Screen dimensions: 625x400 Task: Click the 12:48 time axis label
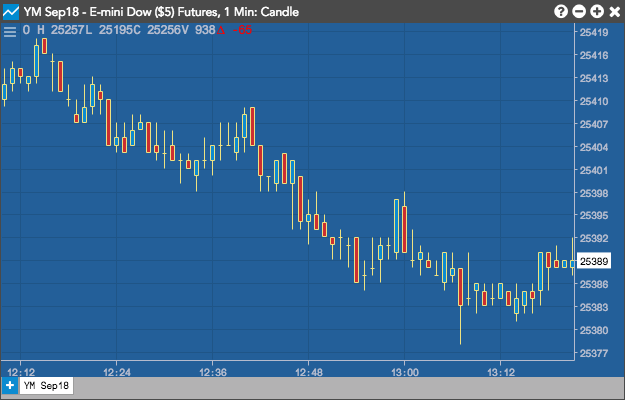point(309,372)
